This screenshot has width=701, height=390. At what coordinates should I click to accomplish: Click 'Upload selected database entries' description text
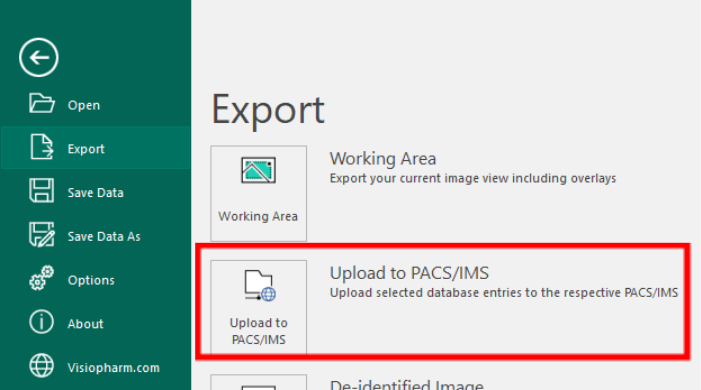pos(504,292)
